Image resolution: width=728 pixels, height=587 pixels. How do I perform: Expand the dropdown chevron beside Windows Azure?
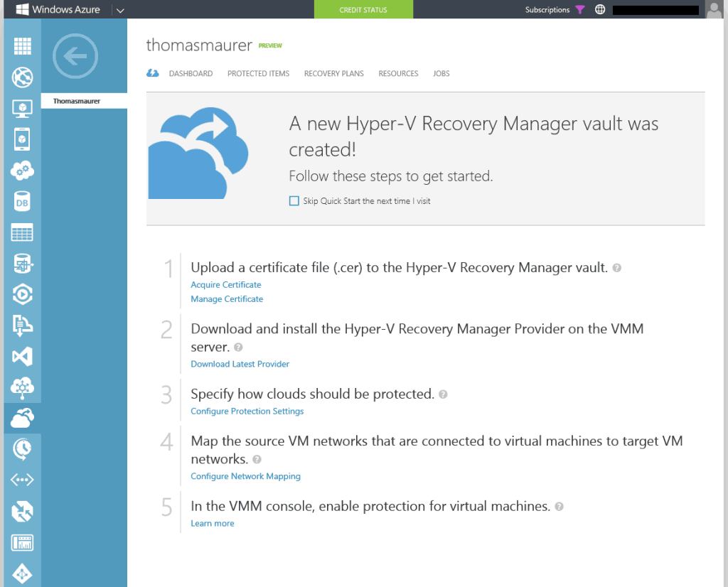[120, 10]
